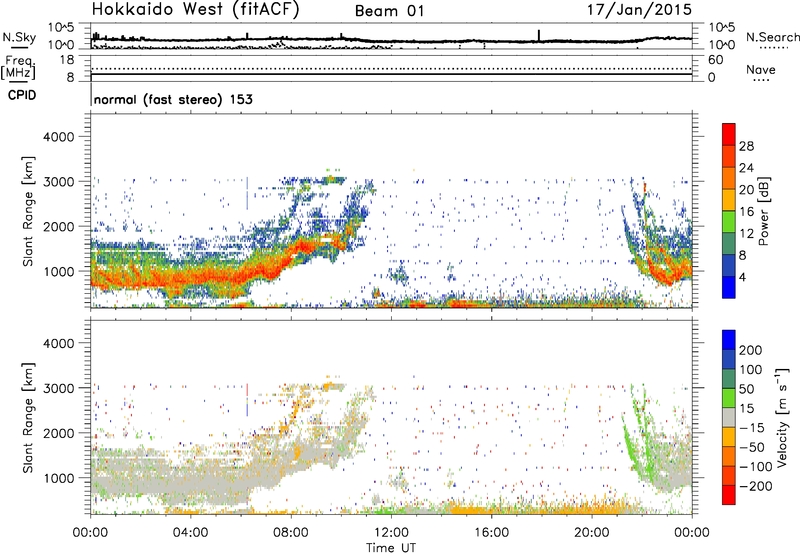Click the '-15' velocity colorbar tick label
This screenshot has height=554, width=800.
tap(752, 428)
